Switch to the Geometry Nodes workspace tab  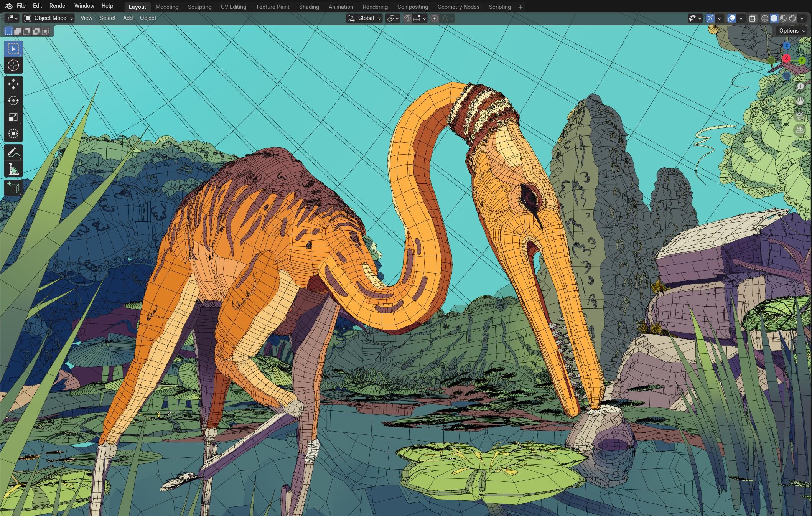click(x=458, y=7)
